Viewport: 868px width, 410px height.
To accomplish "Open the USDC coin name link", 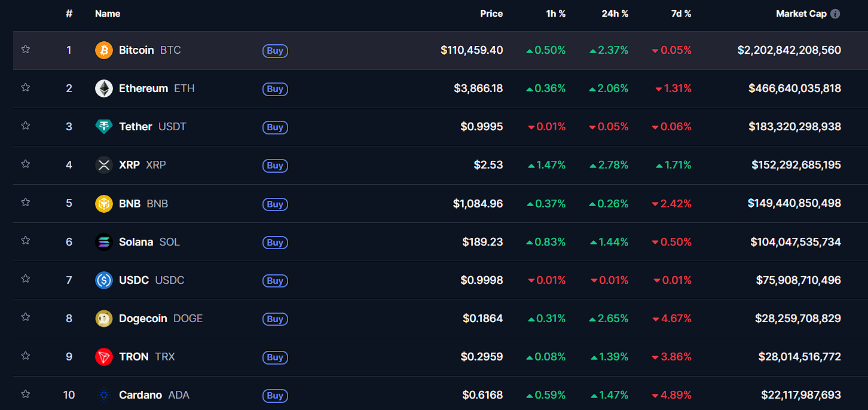I will click(134, 280).
